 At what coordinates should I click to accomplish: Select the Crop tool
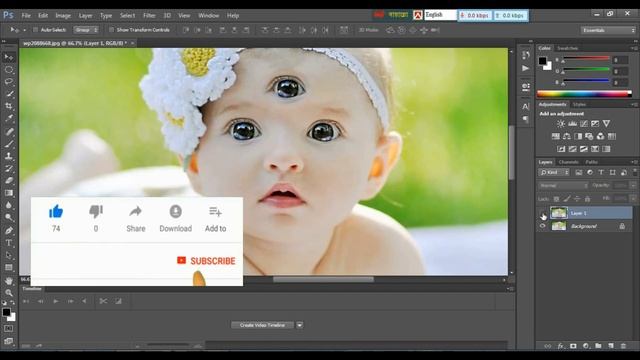point(9,106)
